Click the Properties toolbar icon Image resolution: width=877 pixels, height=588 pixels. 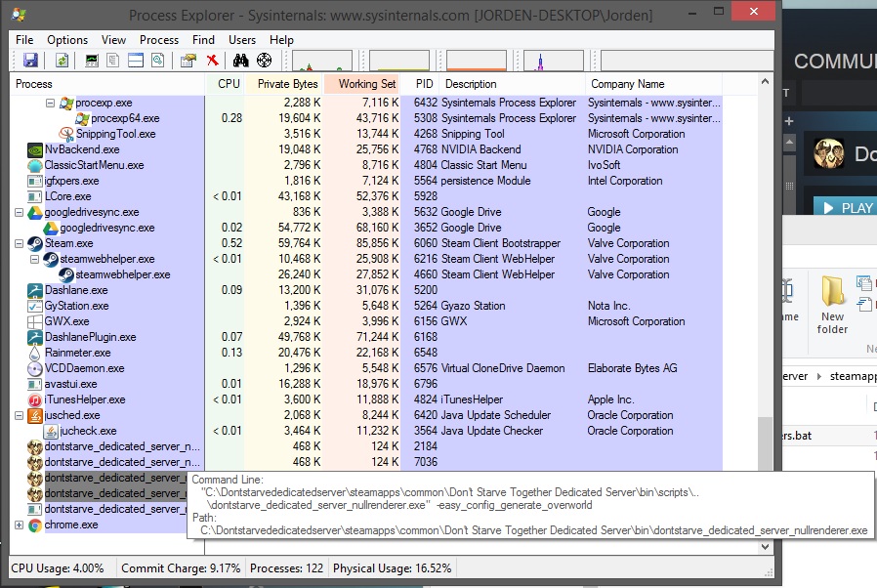[188, 61]
